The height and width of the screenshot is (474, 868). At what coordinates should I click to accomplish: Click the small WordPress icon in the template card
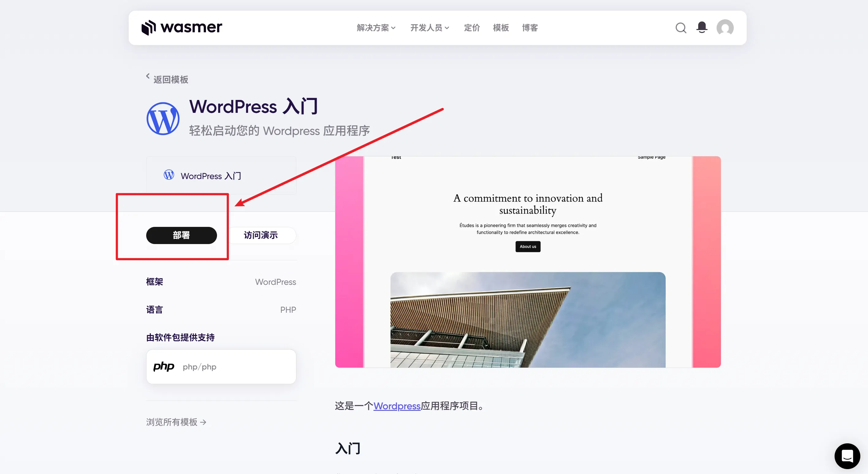coord(169,175)
